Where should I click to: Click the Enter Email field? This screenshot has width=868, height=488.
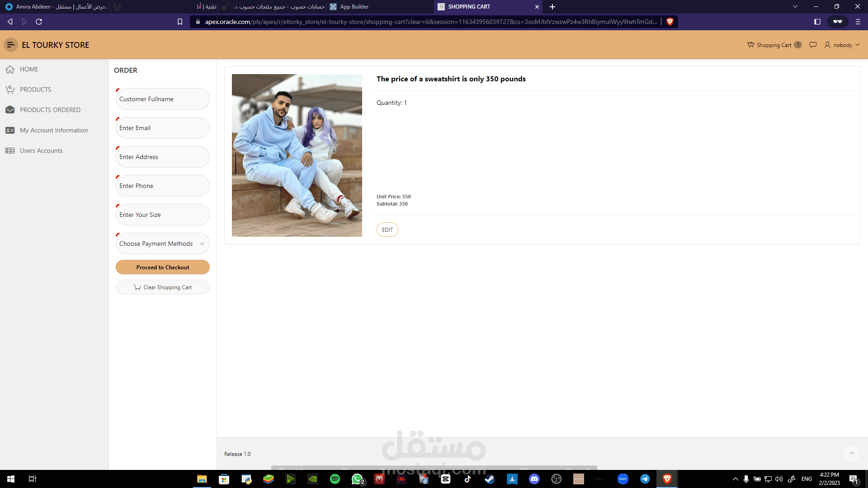(162, 128)
